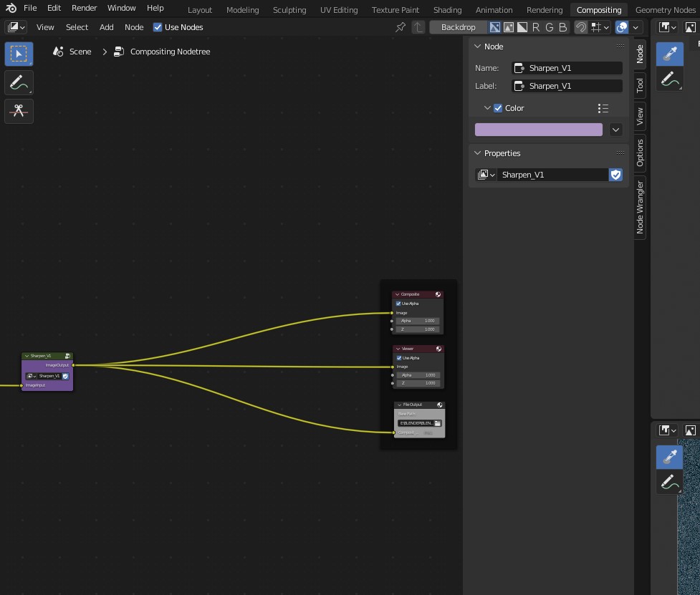The height and width of the screenshot is (595, 700).
Task: Toggle the Use Nodes checkbox
Action: (x=158, y=27)
